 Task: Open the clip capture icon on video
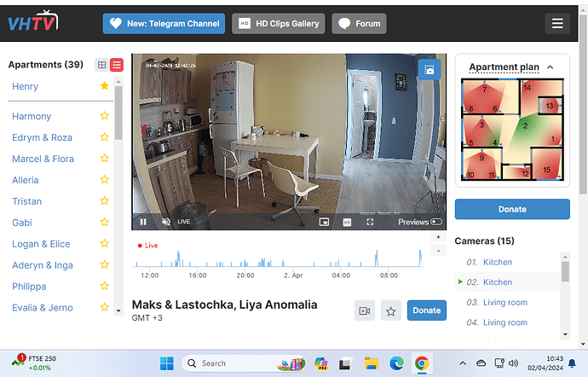point(427,71)
